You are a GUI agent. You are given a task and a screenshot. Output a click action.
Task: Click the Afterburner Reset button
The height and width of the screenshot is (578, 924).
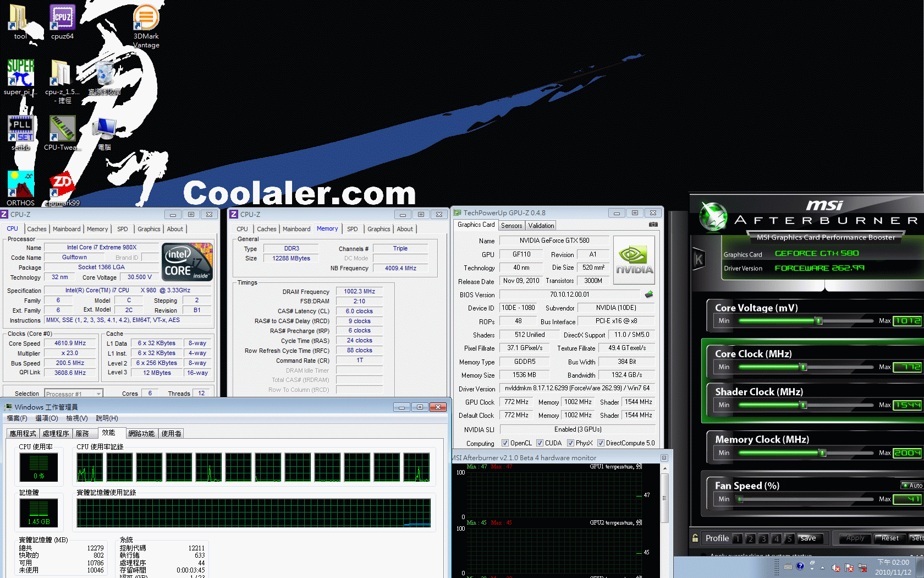890,538
